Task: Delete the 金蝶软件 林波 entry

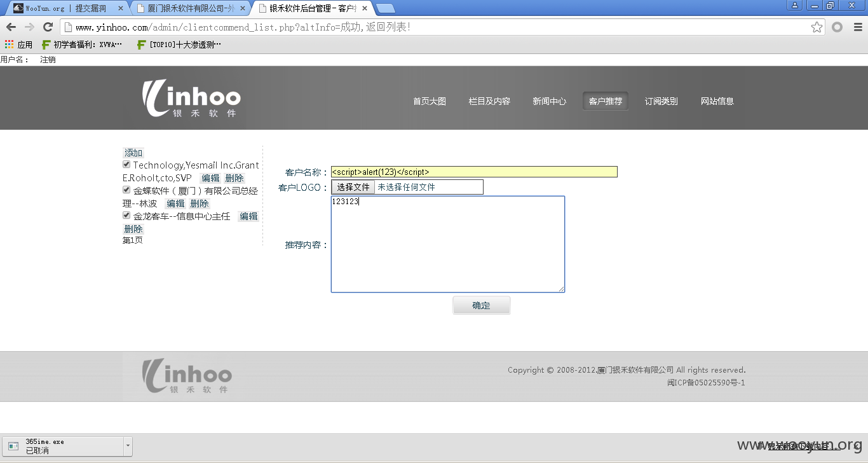Action: pyautogui.click(x=200, y=204)
